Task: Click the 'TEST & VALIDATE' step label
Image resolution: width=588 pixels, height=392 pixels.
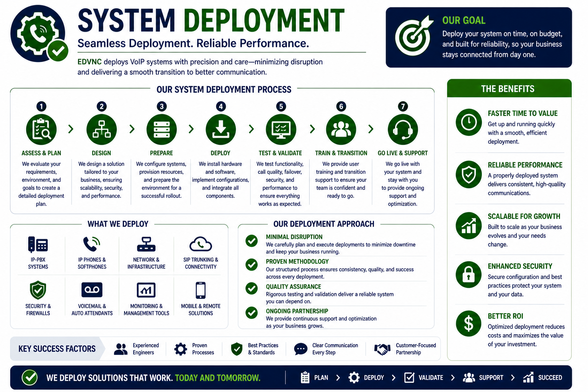Action: pyautogui.click(x=280, y=153)
